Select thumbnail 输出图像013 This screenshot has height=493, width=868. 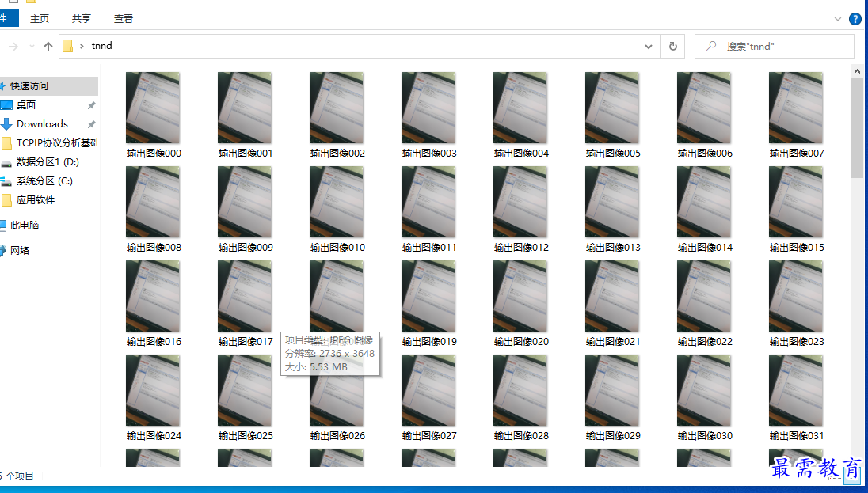click(x=612, y=202)
